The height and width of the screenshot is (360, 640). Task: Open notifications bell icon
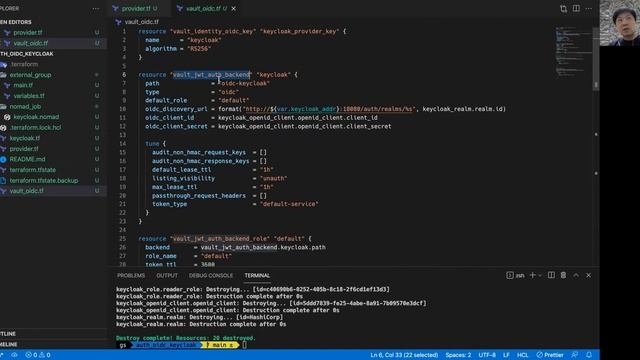click(589, 355)
